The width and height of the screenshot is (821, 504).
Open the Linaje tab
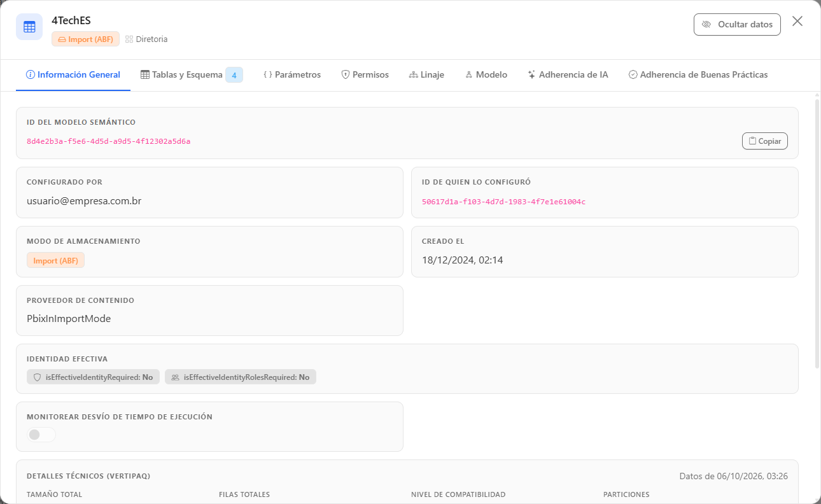[x=426, y=75]
